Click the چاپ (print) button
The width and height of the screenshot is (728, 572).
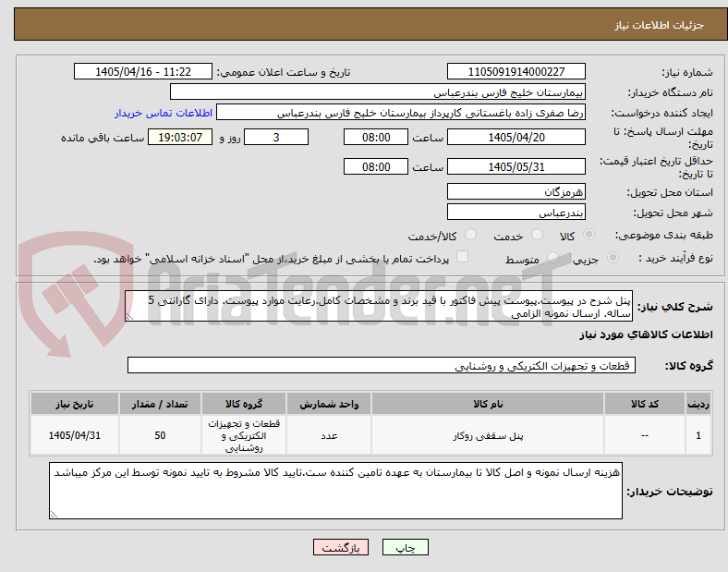point(405,547)
